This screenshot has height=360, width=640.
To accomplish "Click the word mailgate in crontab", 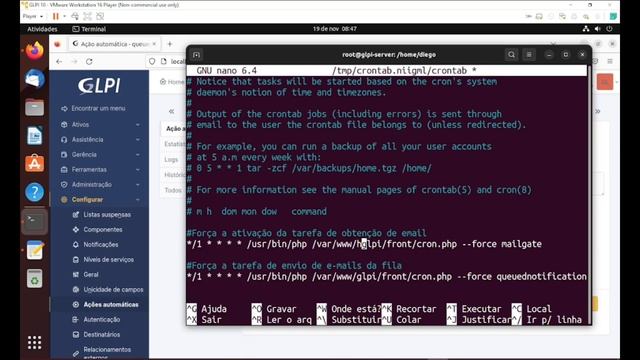I will pos(521,244).
